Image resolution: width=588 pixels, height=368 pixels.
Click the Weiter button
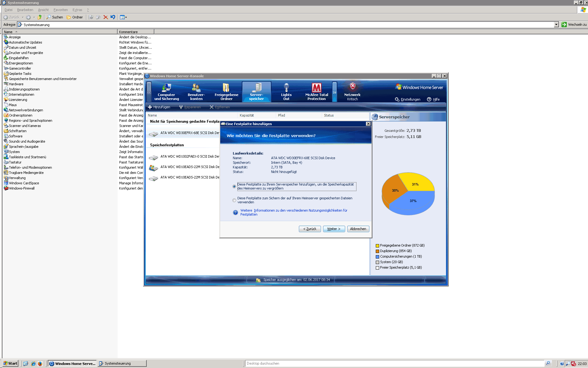pyautogui.click(x=334, y=229)
